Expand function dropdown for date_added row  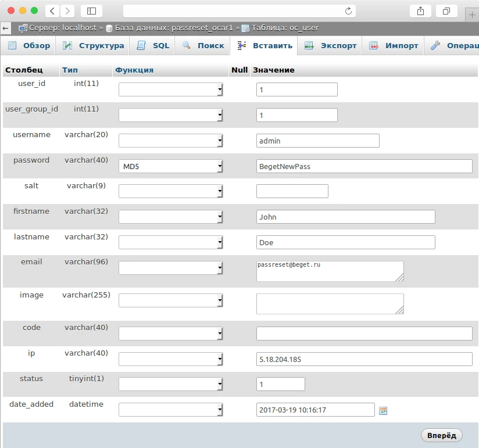click(171, 410)
